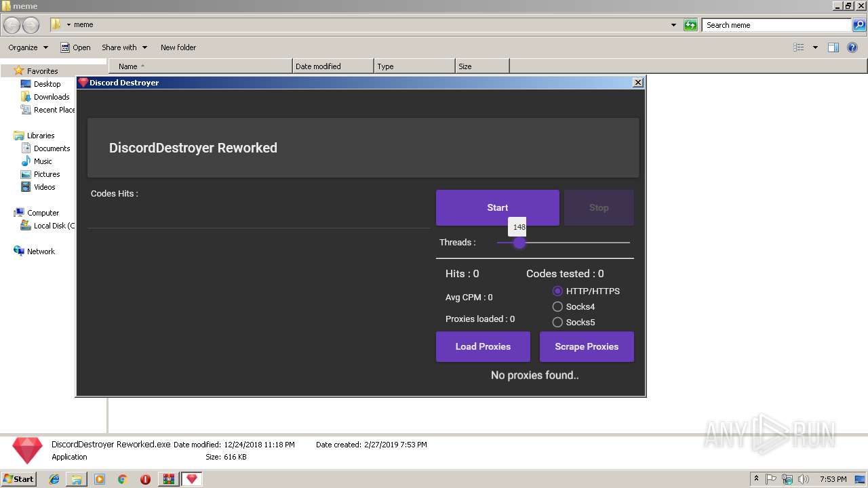Click the blue Help icon
Screen dimensions: 868x488
[x=853, y=47]
